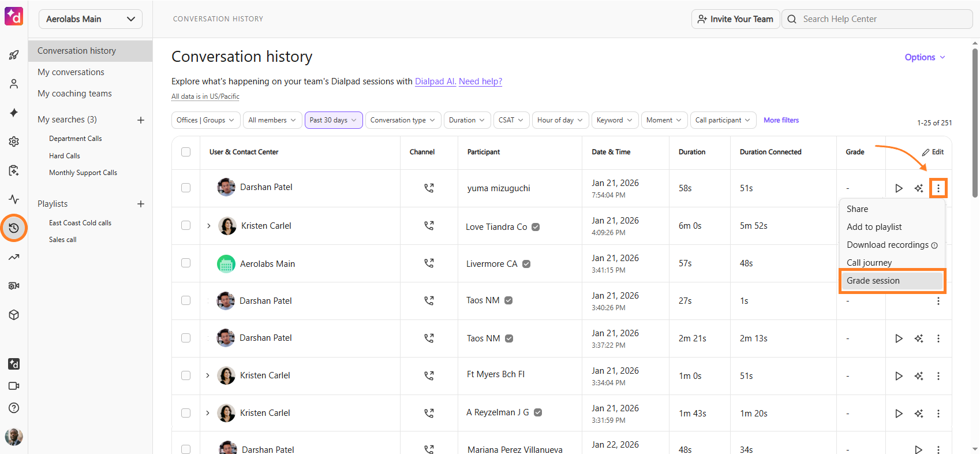Open AI recap for A Reyzelman J G call
Viewport: 980px width, 454px height.
919,414
